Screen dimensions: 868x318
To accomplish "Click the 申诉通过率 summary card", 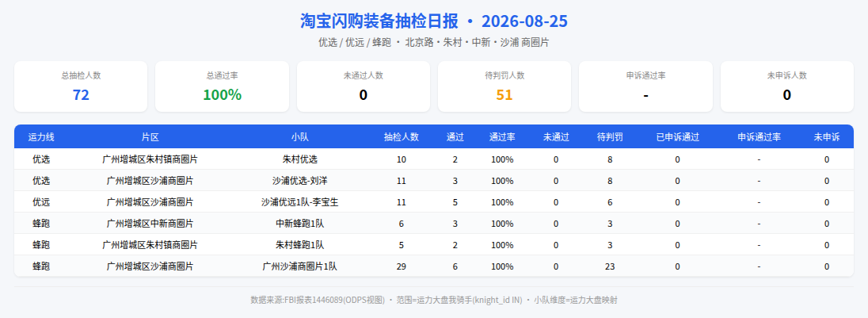I will (645, 86).
